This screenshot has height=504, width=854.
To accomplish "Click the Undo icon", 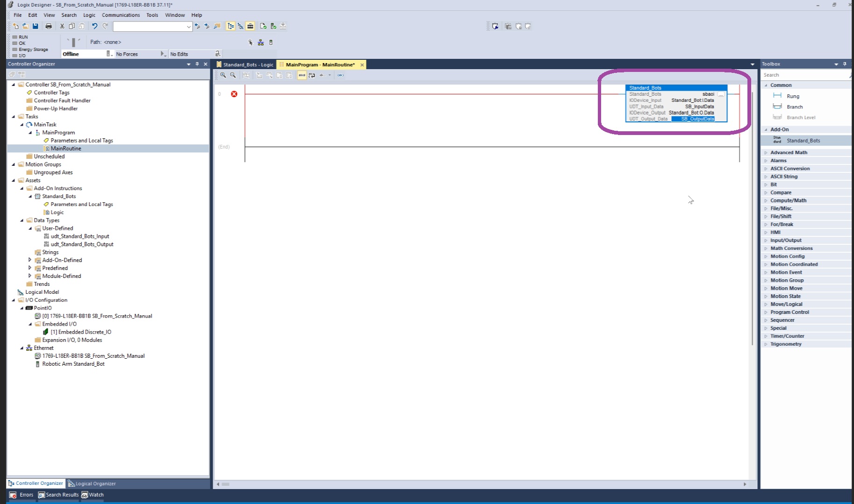I will click(x=94, y=26).
